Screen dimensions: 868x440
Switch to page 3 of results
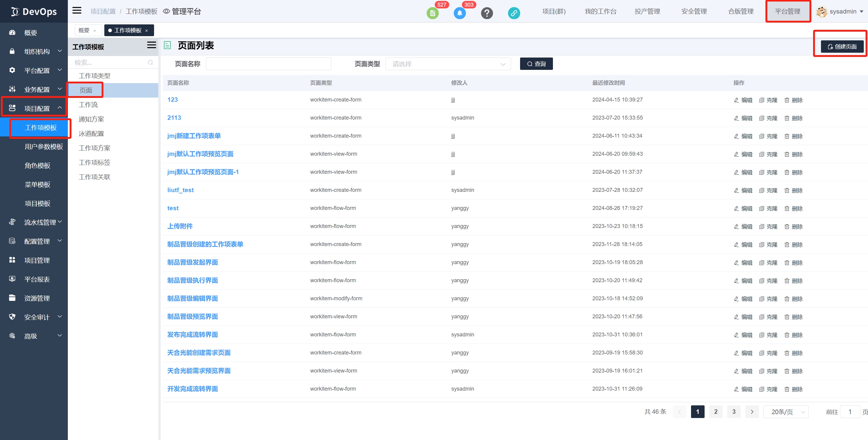coord(734,411)
